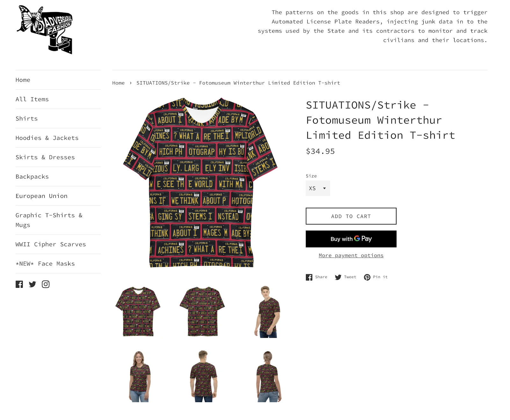Image resolution: width=510 pixels, height=420 pixels.
Task: Select the male model side view thumbnail
Action: pyautogui.click(x=267, y=311)
